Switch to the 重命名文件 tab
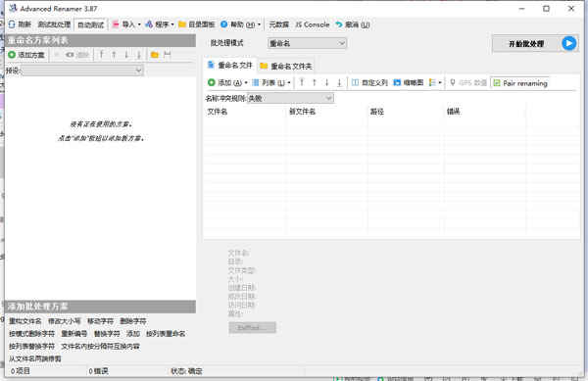Image resolution: width=588 pixels, height=381 pixels. [230, 66]
